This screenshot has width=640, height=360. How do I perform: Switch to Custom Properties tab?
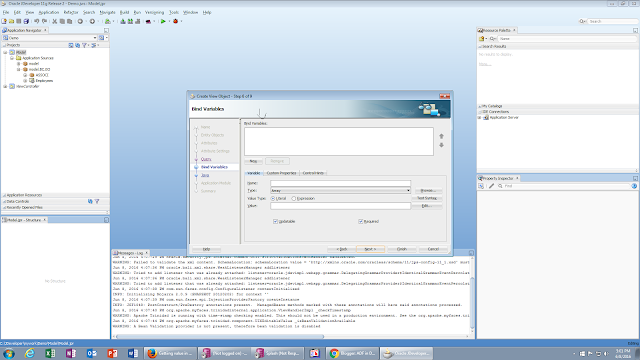[x=281, y=173]
